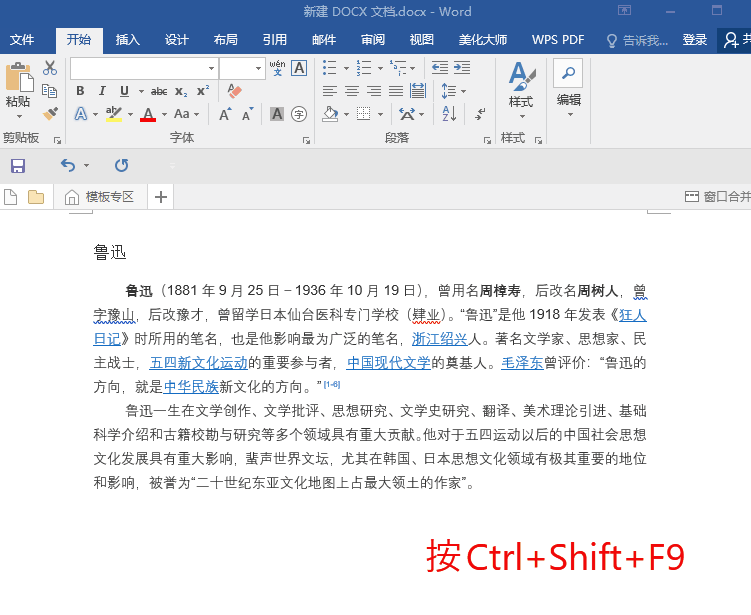Click the 告诉我 search box
The height and width of the screenshot is (615, 751).
pyautogui.click(x=638, y=40)
